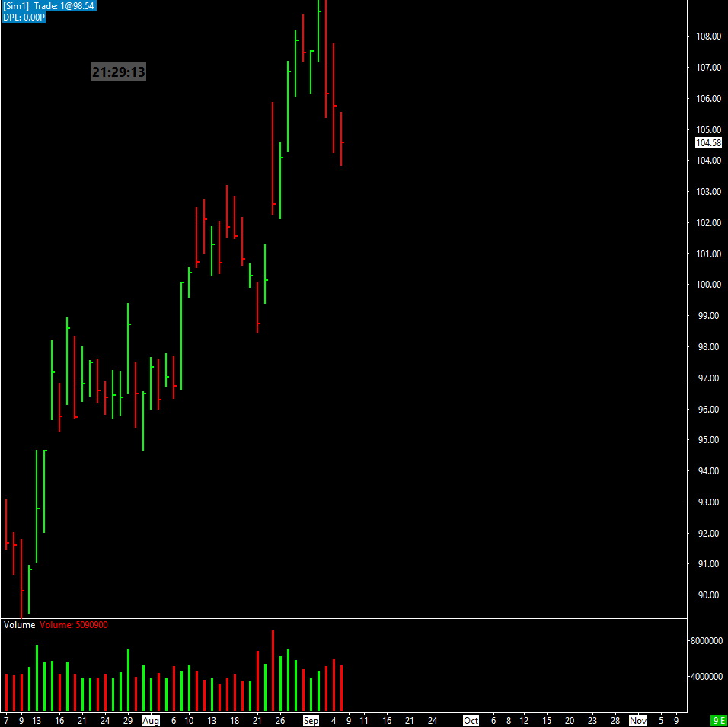Screen dimensions: 728x727
Task: Click the date label 29 on time axis
Action: pos(128,721)
